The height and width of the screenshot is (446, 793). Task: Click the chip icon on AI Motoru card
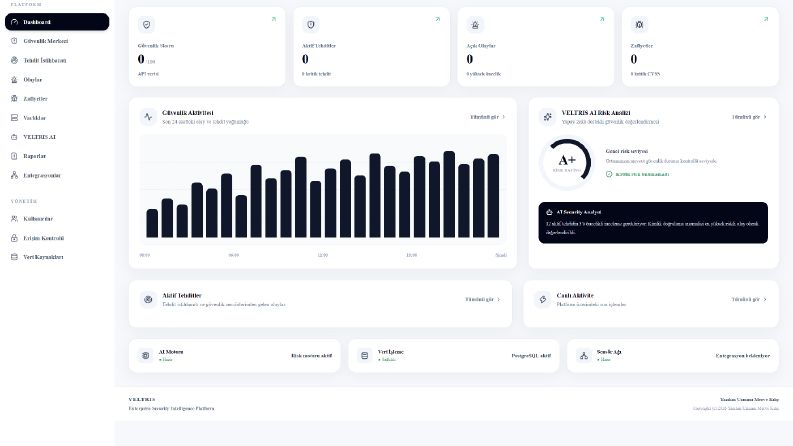coord(146,355)
